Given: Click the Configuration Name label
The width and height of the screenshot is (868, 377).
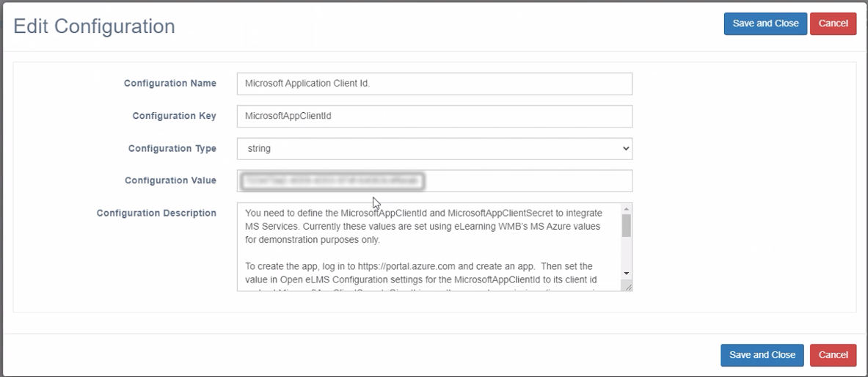Looking at the screenshot, I should [170, 84].
